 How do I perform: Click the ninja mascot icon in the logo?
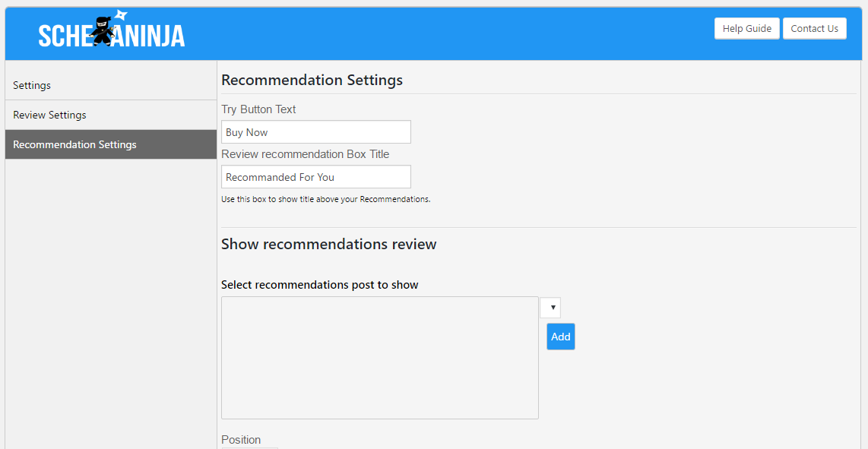(x=102, y=31)
